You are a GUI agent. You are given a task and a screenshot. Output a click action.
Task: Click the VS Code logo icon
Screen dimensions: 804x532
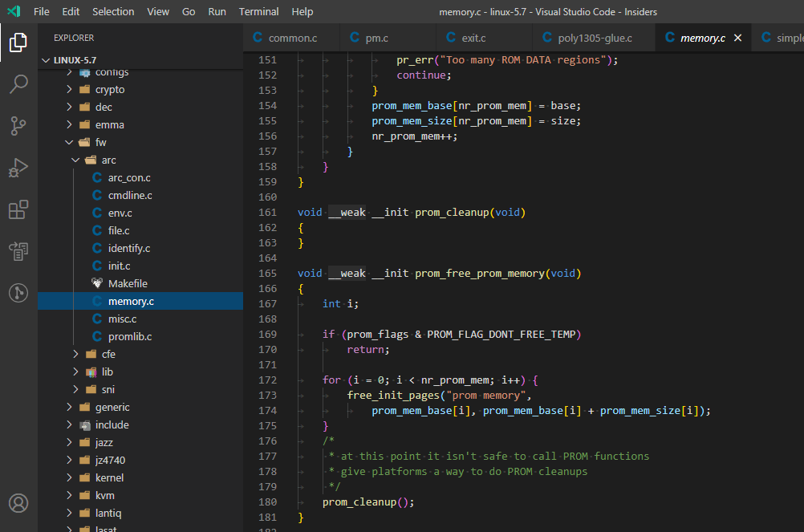(14, 11)
